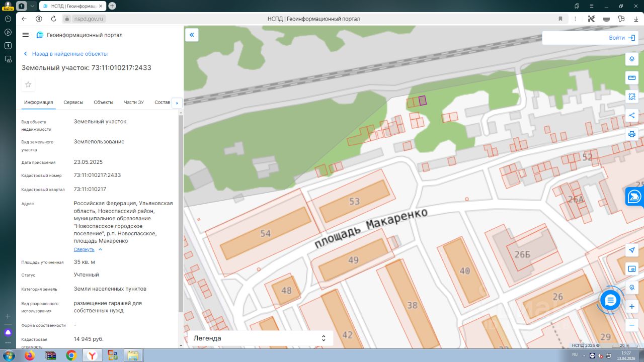The image size is (644, 362).
Task: Open the screenshot tool in the sidebar
Action: coord(8,59)
